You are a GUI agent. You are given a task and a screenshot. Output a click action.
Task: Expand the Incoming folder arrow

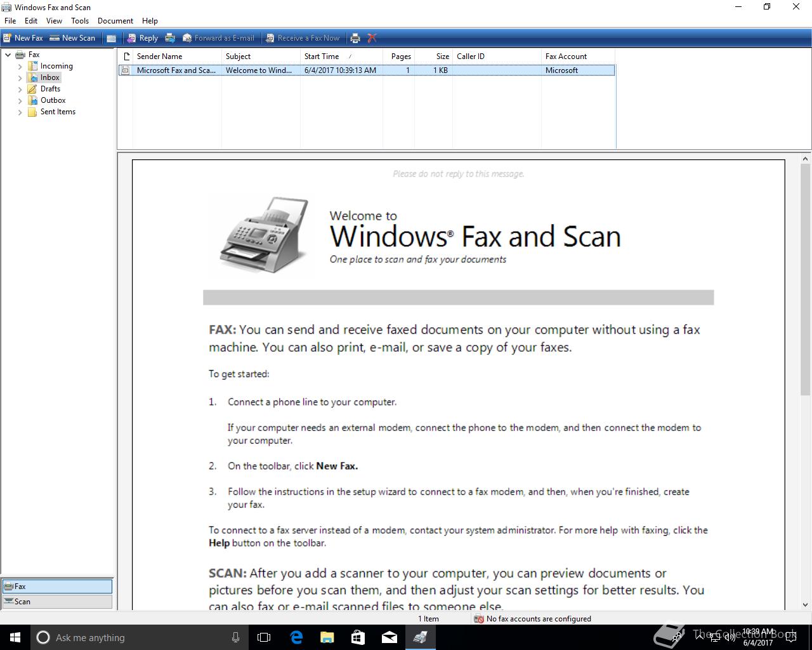(x=20, y=66)
